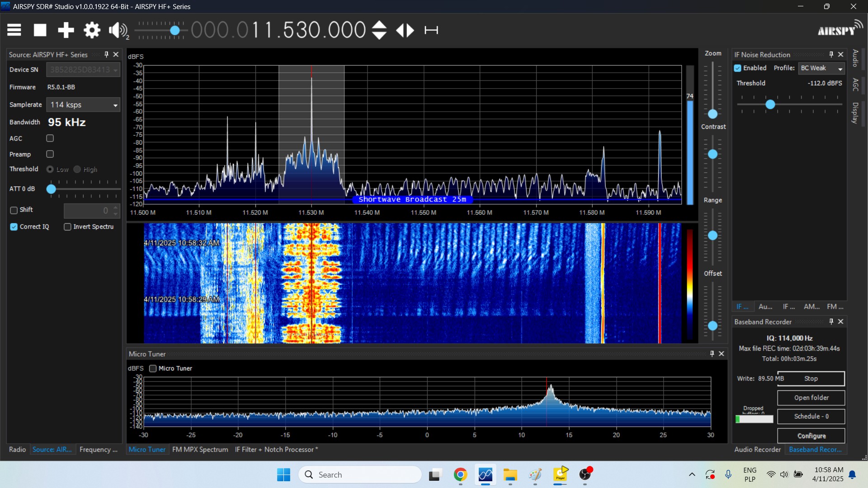868x488 pixels.
Task: Click the Shortwave Broadcast 25m band label
Action: point(412,199)
